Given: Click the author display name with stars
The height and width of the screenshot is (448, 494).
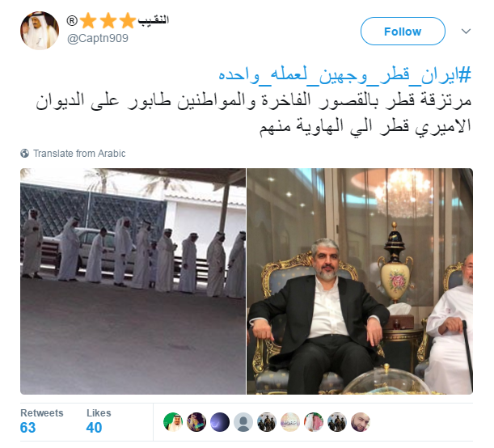Looking at the screenshot, I should 118,21.
